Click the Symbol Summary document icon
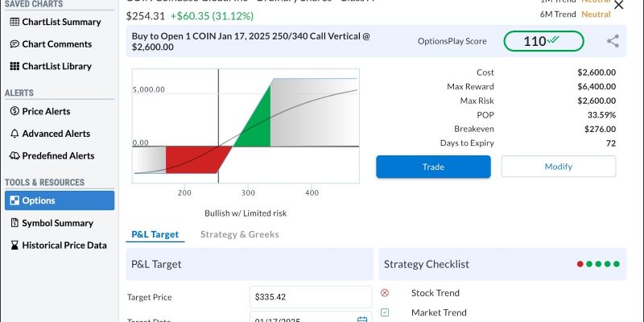The image size is (644, 322). point(14,223)
